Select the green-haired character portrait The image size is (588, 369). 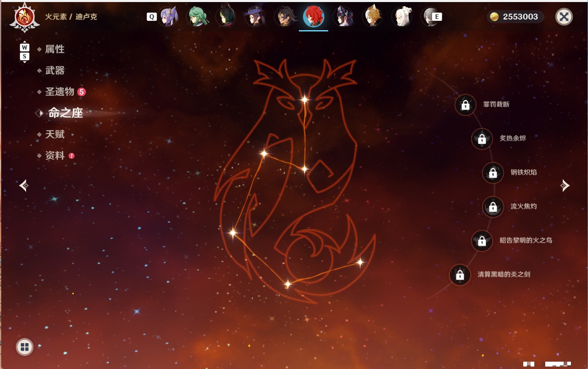point(197,17)
